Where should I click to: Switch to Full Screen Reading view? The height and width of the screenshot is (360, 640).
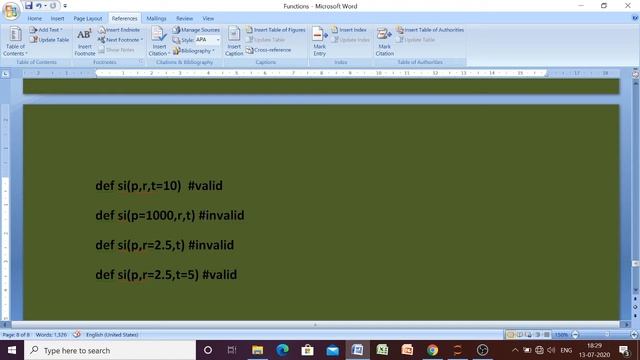coord(520,335)
